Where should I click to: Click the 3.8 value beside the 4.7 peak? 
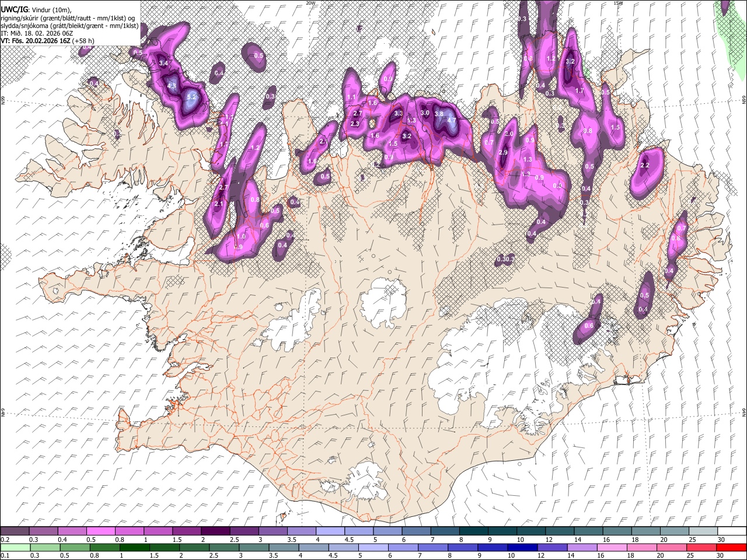pos(439,114)
